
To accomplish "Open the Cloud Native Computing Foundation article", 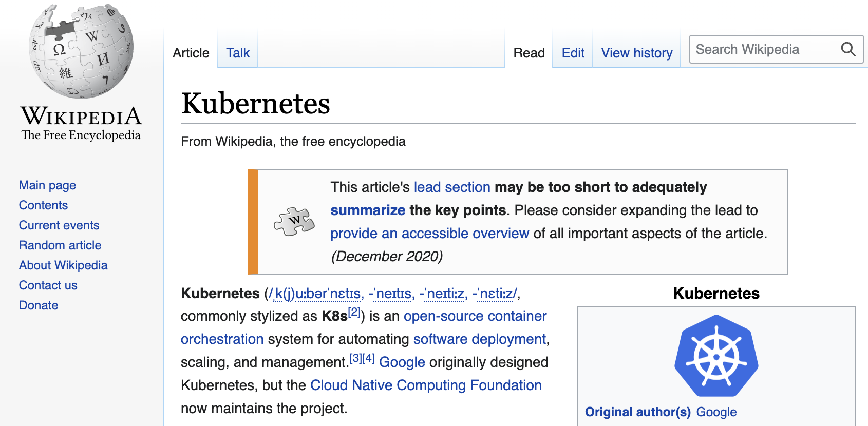I will coord(426,385).
